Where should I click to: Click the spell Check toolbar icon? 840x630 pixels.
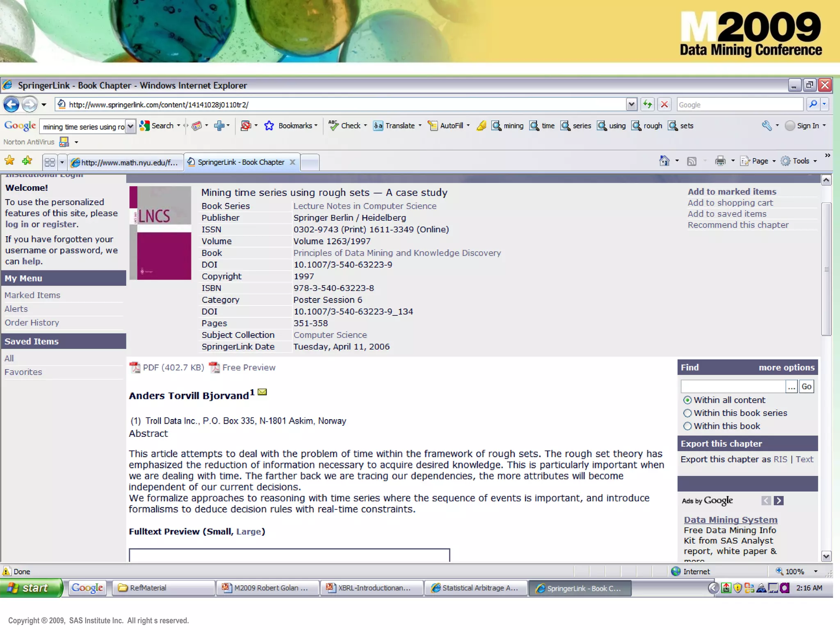tap(333, 126)
